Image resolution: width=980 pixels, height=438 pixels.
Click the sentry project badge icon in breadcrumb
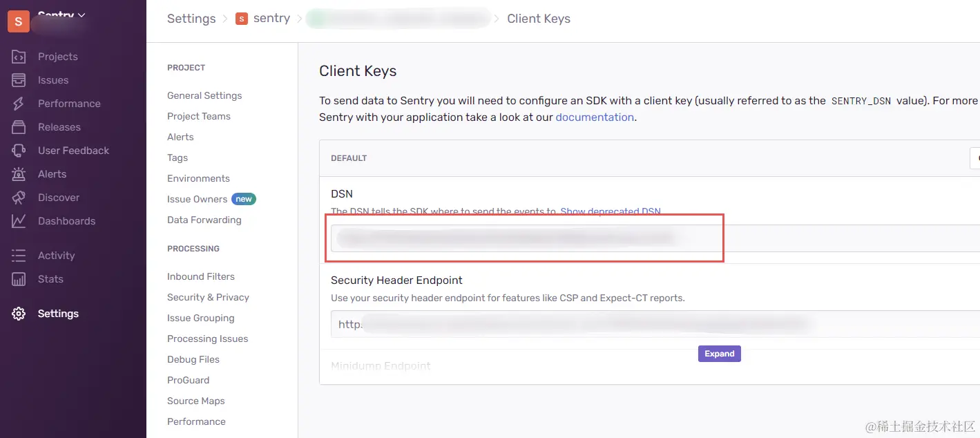pos(242,19)
